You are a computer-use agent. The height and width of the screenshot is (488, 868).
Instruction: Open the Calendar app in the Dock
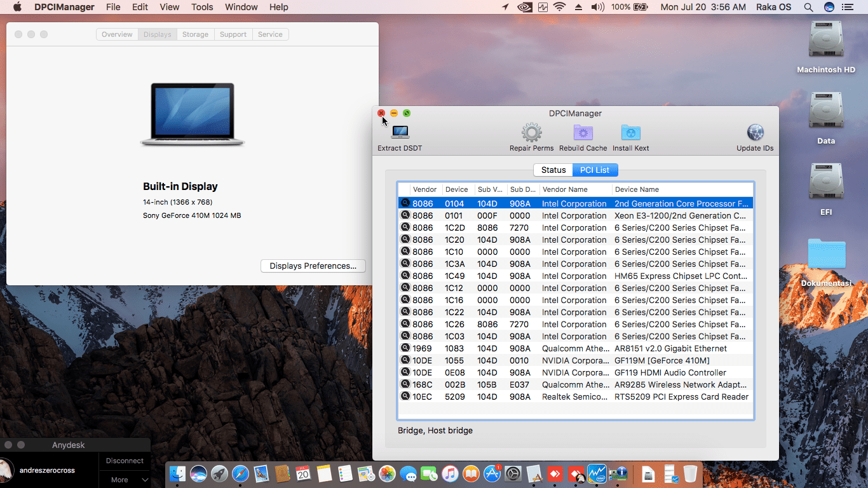[x=303, y=473]
